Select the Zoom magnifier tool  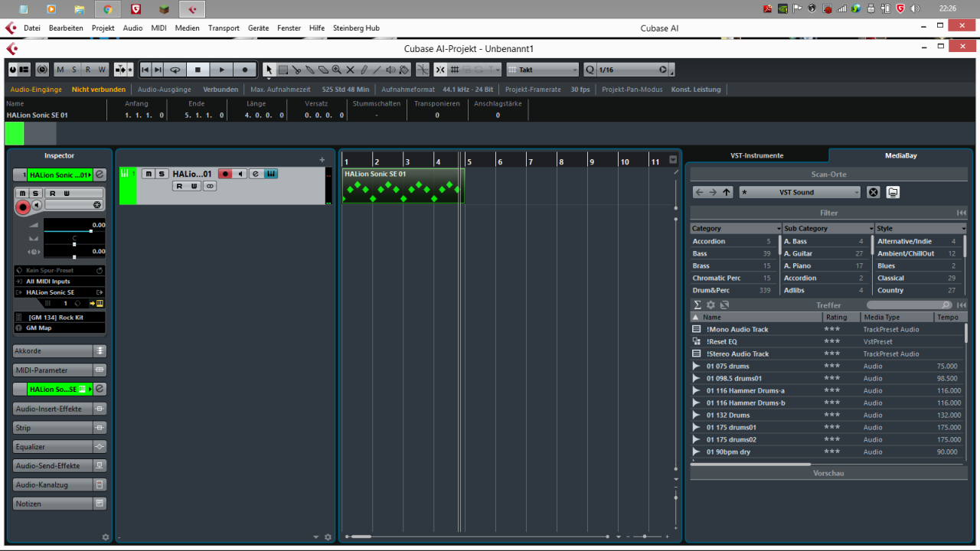pos(337,70)
